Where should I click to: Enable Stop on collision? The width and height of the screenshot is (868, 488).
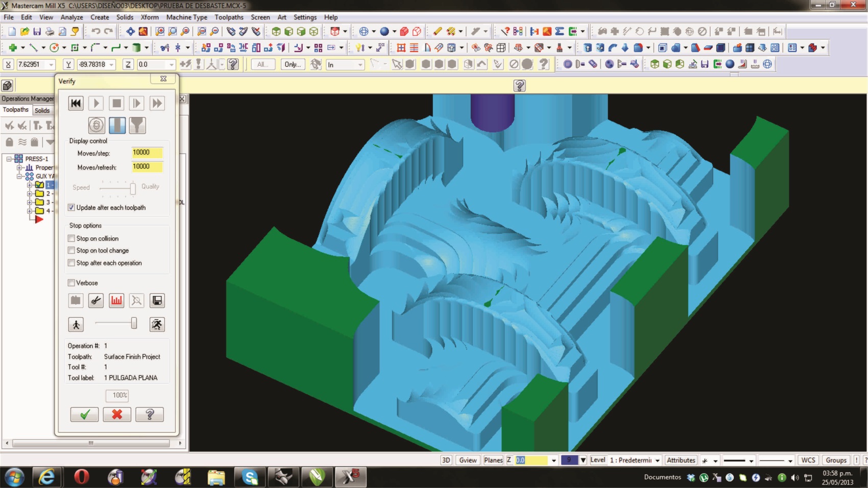(71, 238)
